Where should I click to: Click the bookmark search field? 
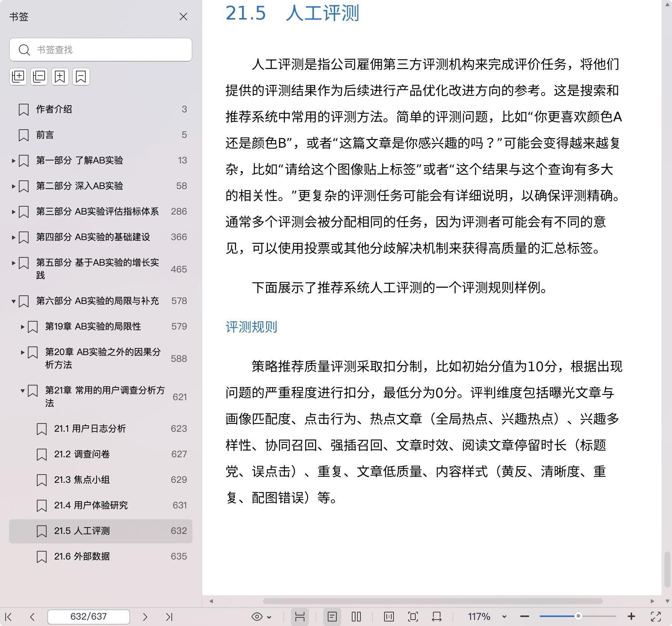click(x=101, y=50)
